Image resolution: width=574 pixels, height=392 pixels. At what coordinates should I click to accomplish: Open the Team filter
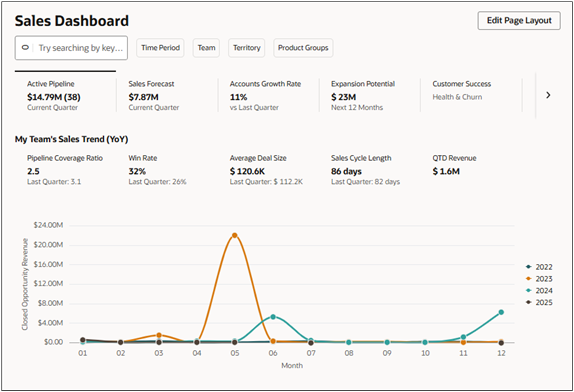[206, 48]
